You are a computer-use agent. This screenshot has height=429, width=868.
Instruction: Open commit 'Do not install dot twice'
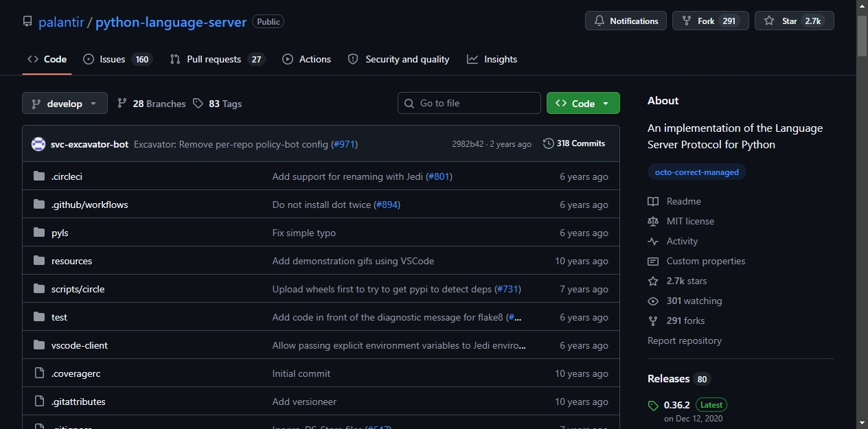pyautogui.click(x=322, y=205)
